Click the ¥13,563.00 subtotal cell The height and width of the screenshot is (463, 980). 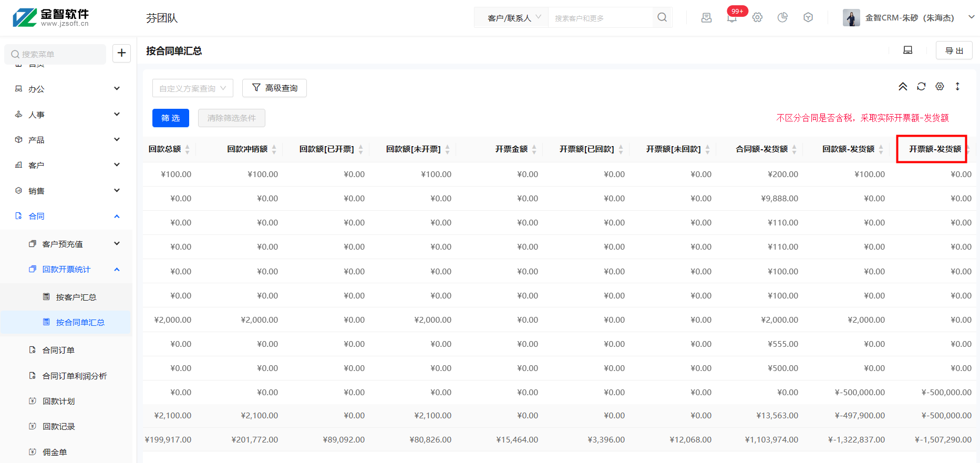pos(777,416)
